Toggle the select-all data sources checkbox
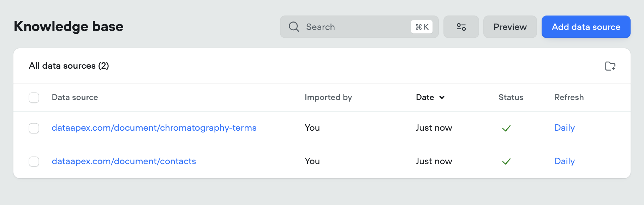This screenshot has width=644, height=205. pyautogui.click(x=34, y=98)
